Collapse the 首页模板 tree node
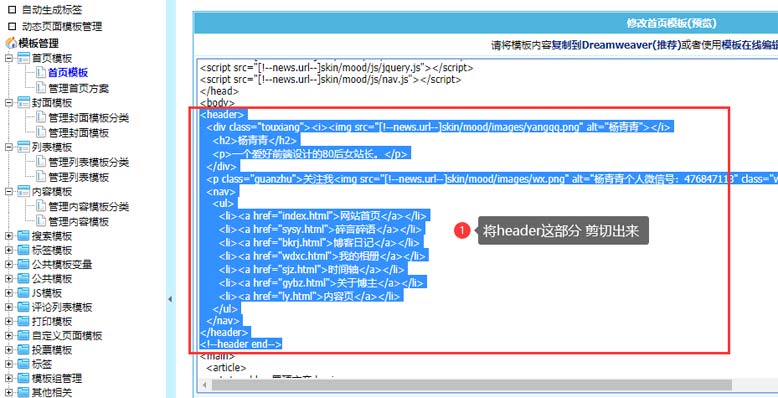The height and width of the screenshot is (398, 778). pos(8,59)
